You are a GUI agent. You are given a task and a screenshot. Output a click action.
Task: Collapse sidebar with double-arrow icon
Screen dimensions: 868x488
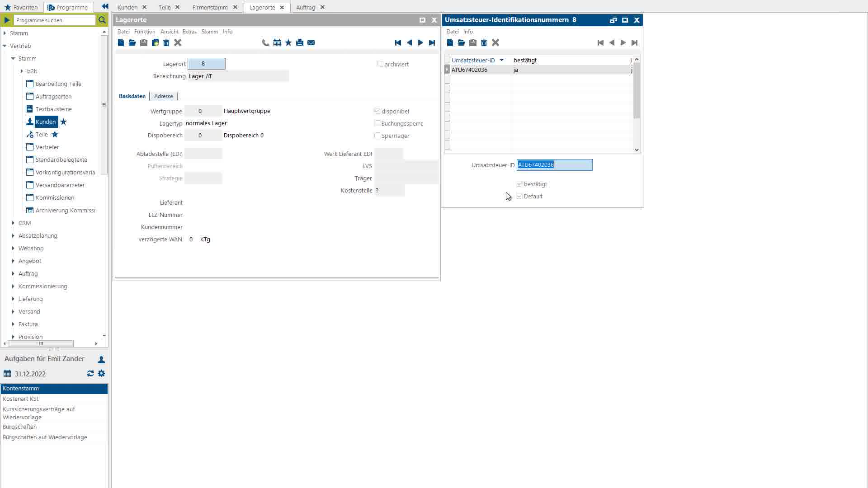click(x=105, y=6)
